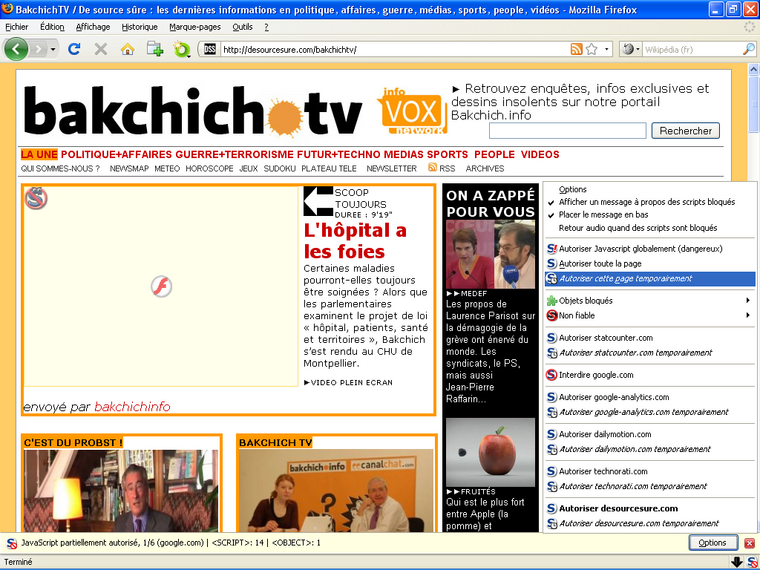Viewport: 760px width, 570px height.
Task: Choose 'Autoriser desourcesure.com'
Action: click(649, 508)
